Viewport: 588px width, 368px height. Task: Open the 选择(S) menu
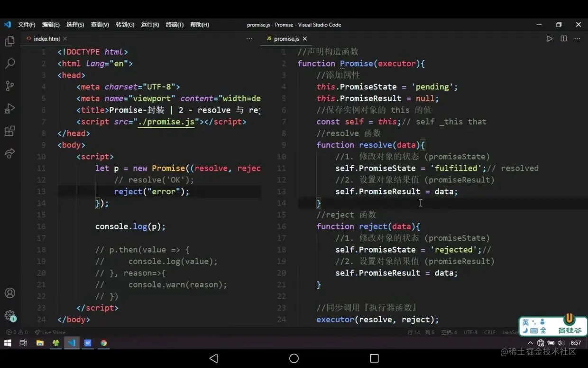75,25
